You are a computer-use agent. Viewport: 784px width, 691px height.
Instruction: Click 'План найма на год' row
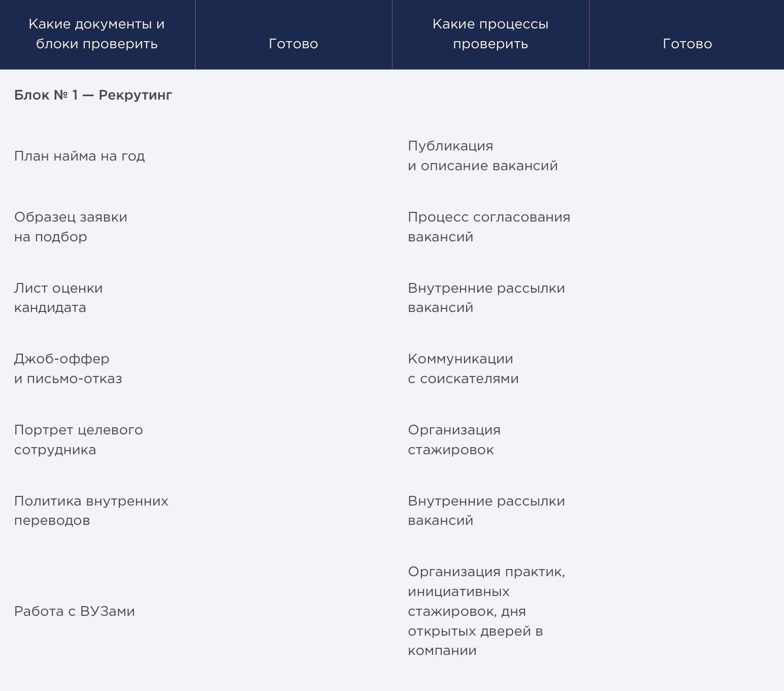click(x=79, y=156)
